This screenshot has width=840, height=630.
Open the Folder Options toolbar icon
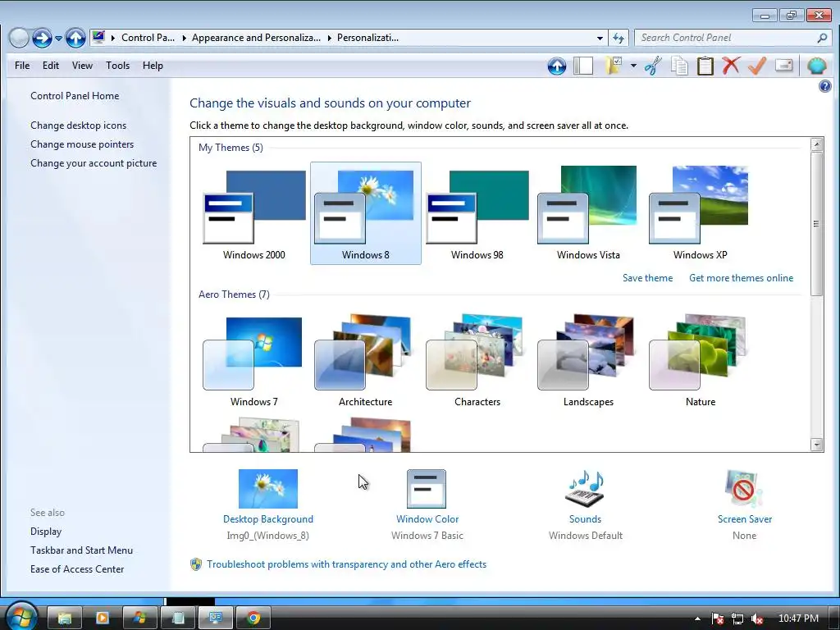click(x=614, y=66)
